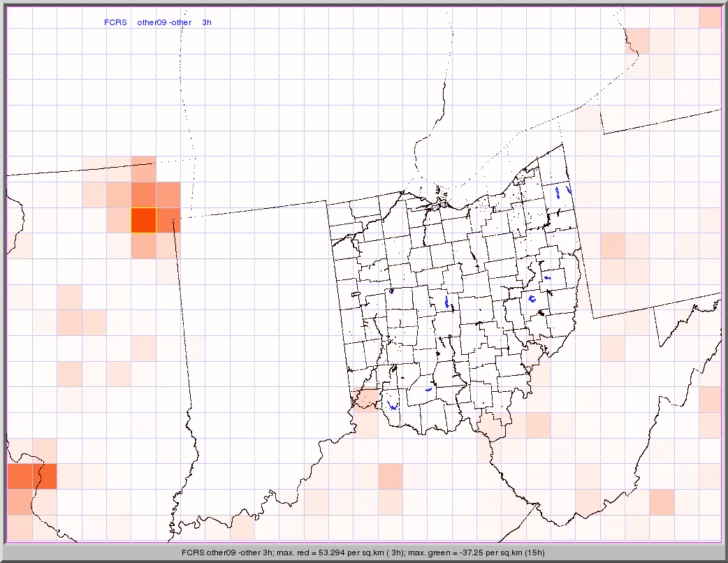Click the light orange cell just east of Ohio
Image resolution: width=728 pixels, height=563 pixels.
(612, 245)
